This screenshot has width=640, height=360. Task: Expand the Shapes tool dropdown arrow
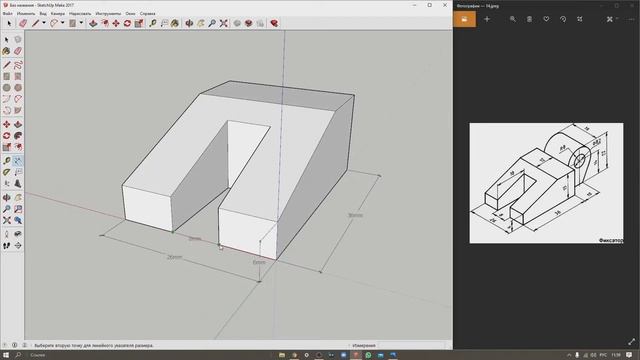coord(81,23)
